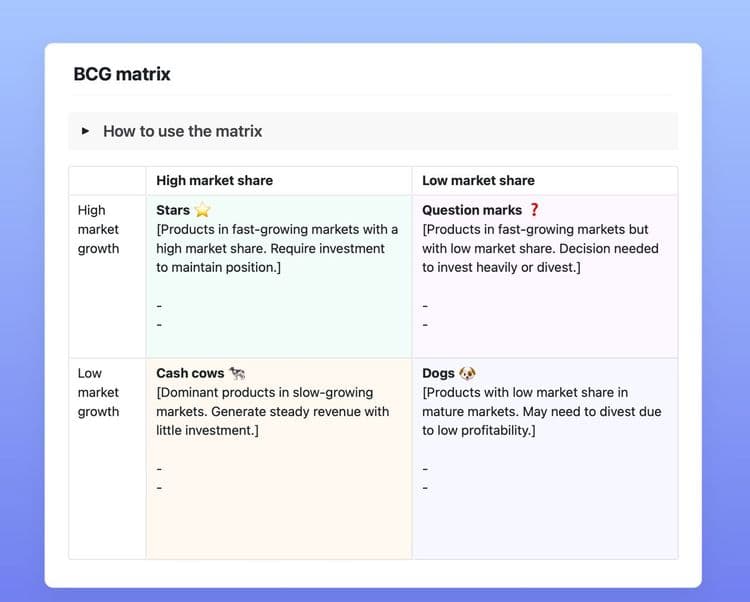
Task: Click the red question mark emoji
Action: [534, 210]
